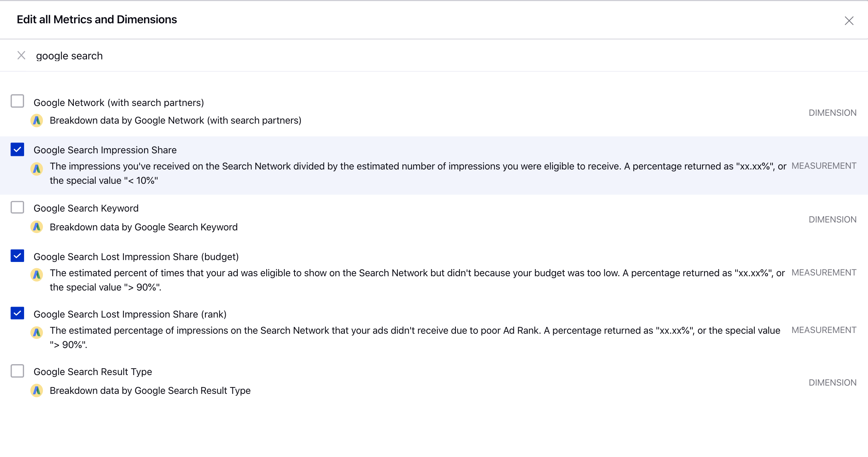The image size is (868, 457).
Task: Click MEASUREMENT label on Lost Impression Share (rank) row
Action: (824, 330)
